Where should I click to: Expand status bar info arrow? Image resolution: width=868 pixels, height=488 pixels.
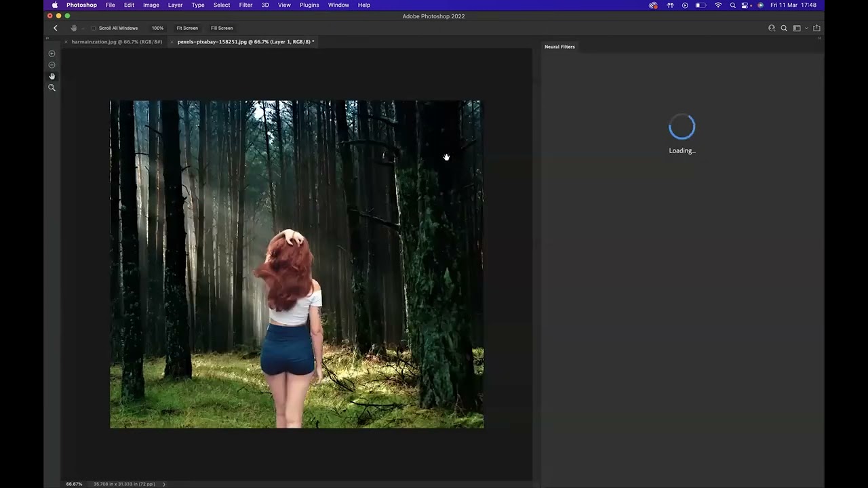(x=164, y=484)
